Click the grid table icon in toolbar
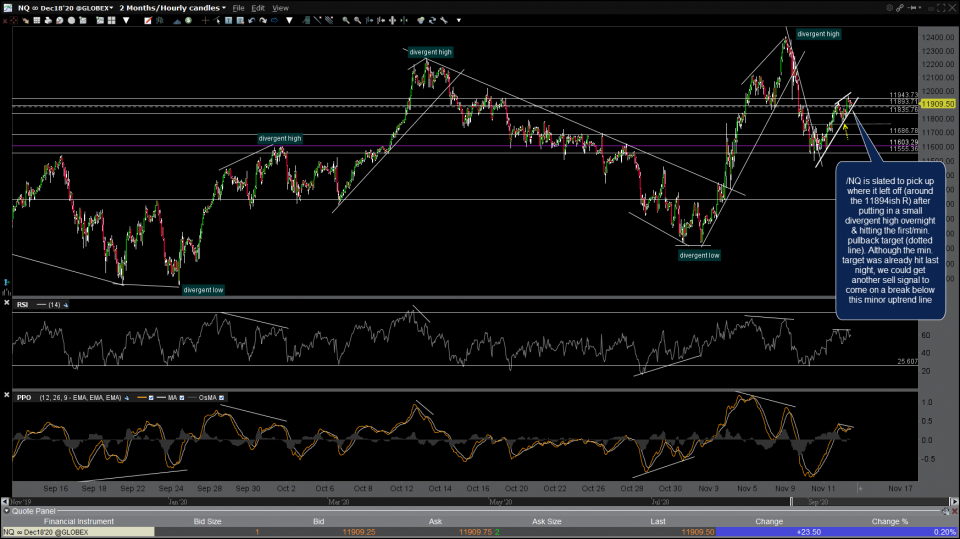Viewport: 960px width, 539px height. (37, 20)
